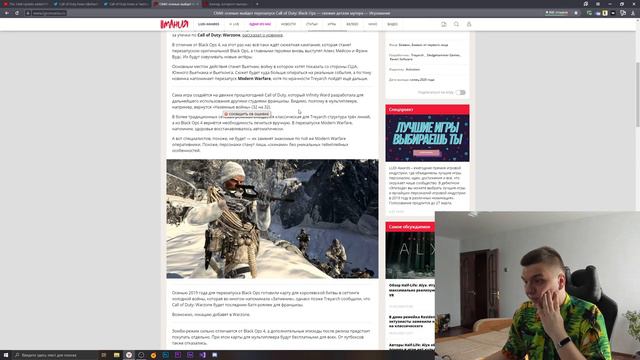Open a new browser tab with plus
Image resolution: width=640 pixels, height=360 pixels.
pyautogui.click(x=257, y=4)
